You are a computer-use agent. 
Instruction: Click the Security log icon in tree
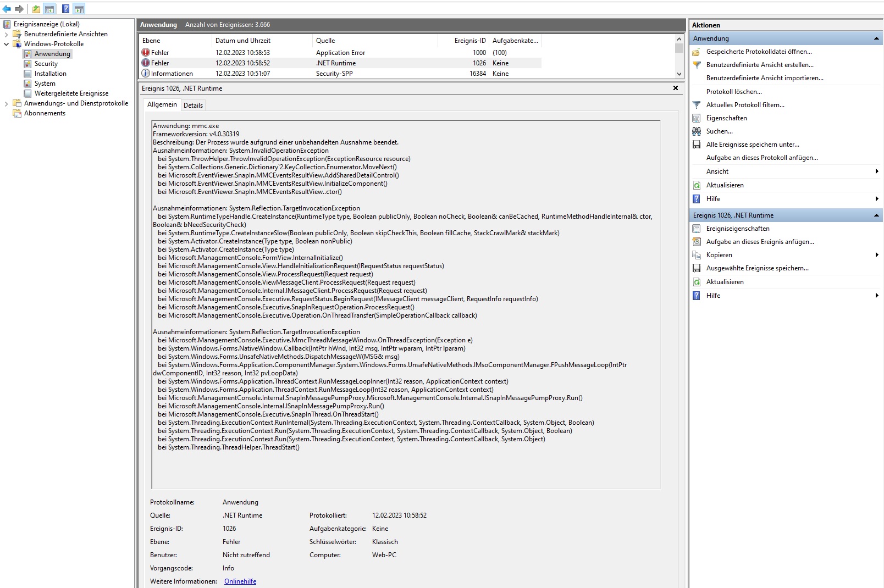click(27, 64)
